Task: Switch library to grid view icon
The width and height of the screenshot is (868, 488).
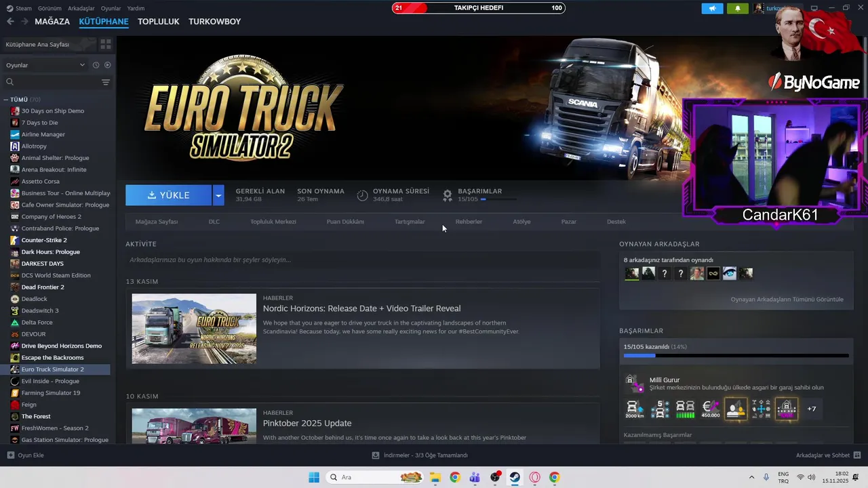Action: coord(106,44)
